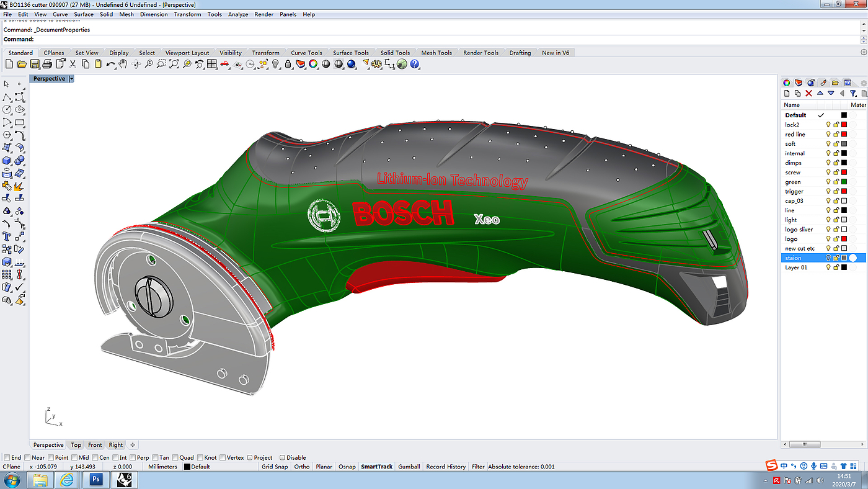This screenshot has width=868, height=489.
Task: Open the layer filter dropdown
Action: tap(854, 93)
